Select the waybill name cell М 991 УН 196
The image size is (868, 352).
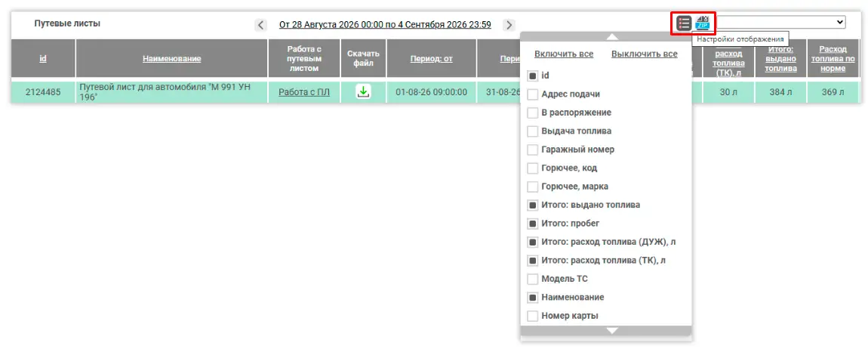pos(171,92)
